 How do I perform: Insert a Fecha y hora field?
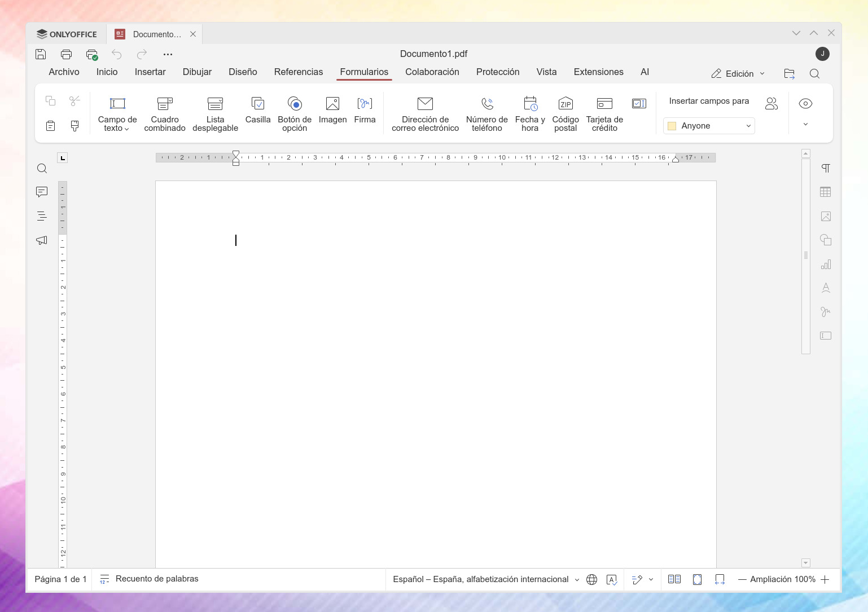(x=529, y=113)
